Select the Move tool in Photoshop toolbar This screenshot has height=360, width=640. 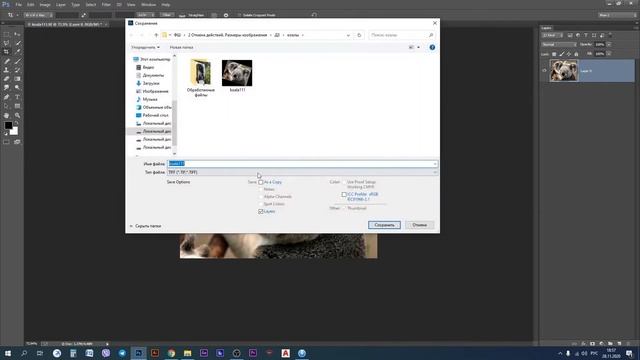pos(17,34)
